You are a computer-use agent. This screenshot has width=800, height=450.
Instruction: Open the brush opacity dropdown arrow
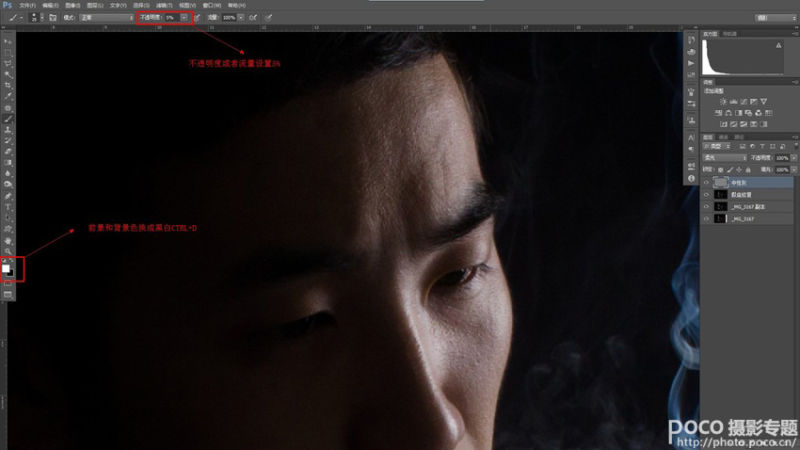[x=184, y=18]
